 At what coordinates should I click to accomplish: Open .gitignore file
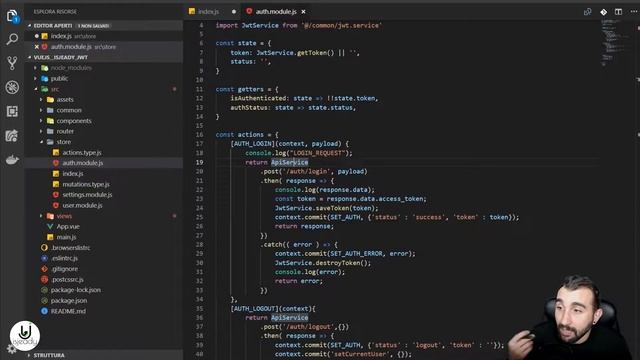pyautogui.click(x=64, y=269)
